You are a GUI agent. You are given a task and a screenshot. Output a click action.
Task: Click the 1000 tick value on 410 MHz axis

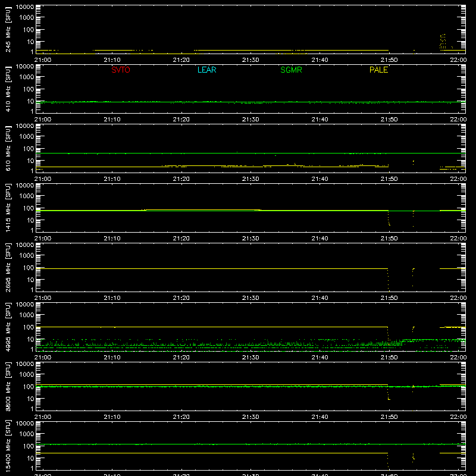[27, 77]
